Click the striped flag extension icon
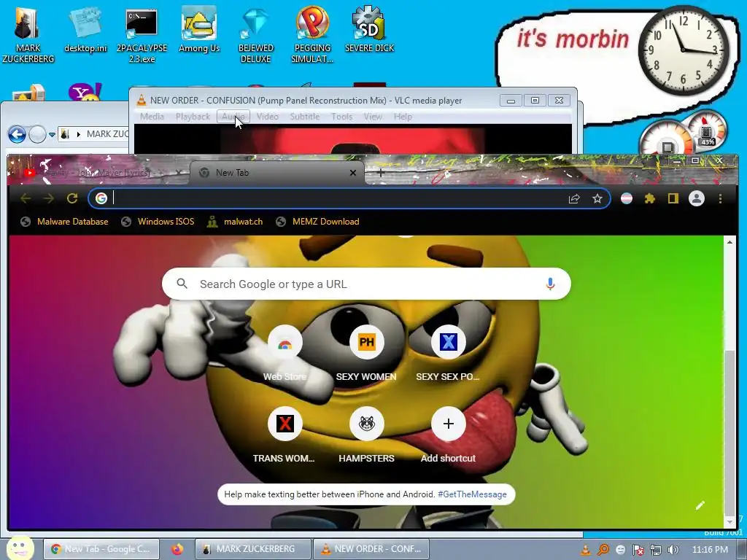 click(x=627, y=198)
